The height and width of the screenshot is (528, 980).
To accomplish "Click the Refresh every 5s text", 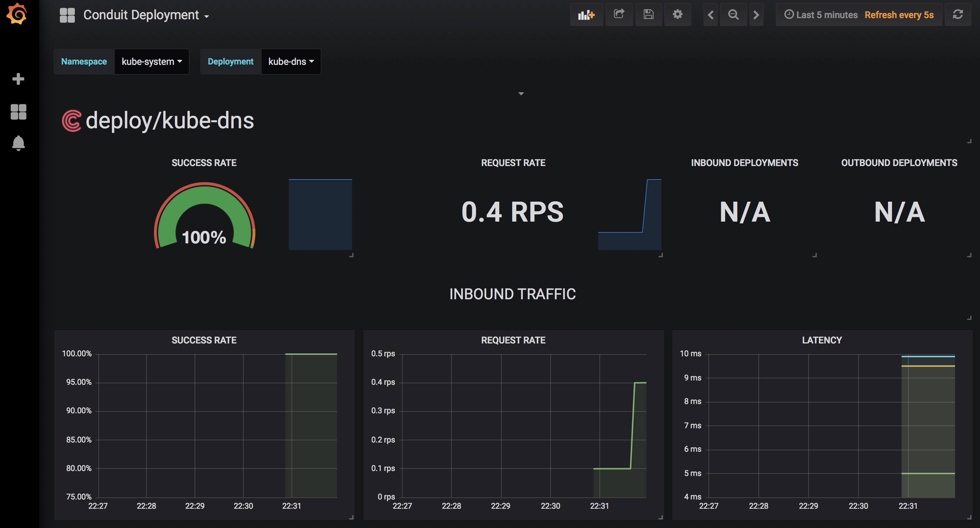I will (899, 15).
